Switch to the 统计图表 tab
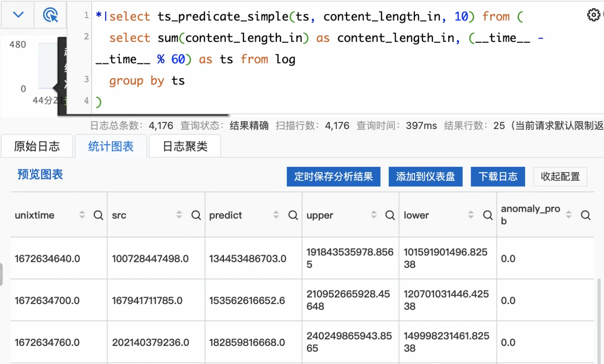This screenshot has width=604, height=364. pos(111,146)
